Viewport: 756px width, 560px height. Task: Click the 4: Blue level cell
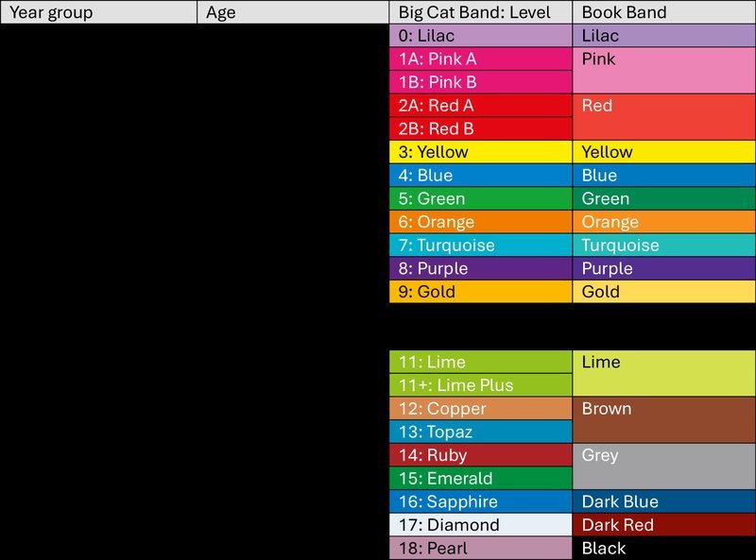[481, 175]
